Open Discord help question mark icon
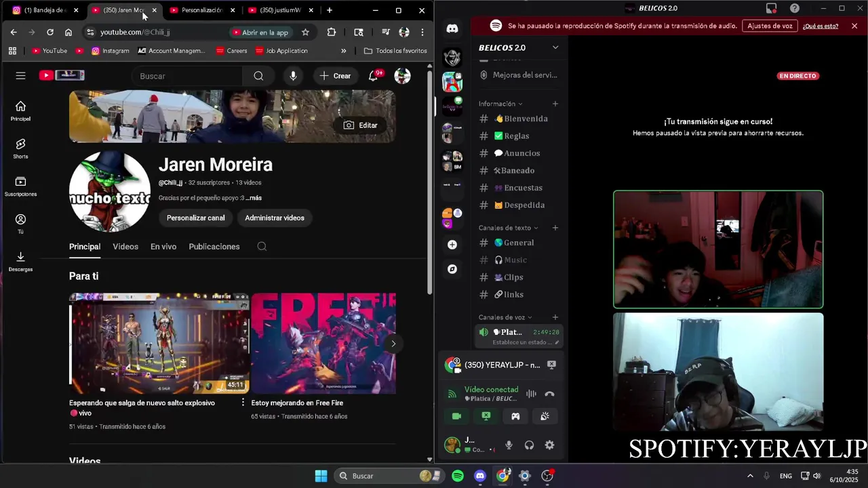 coord(794,8)
